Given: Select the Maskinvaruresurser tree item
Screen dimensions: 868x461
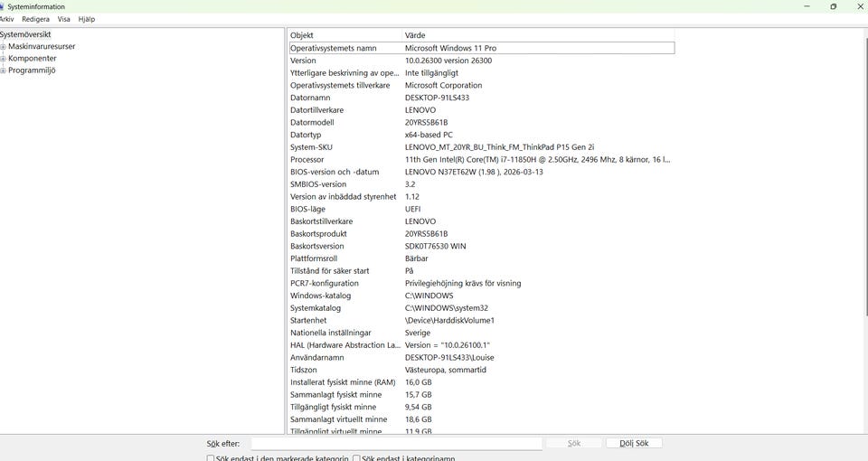Looking at the screenshot, I should pos(42,46).
